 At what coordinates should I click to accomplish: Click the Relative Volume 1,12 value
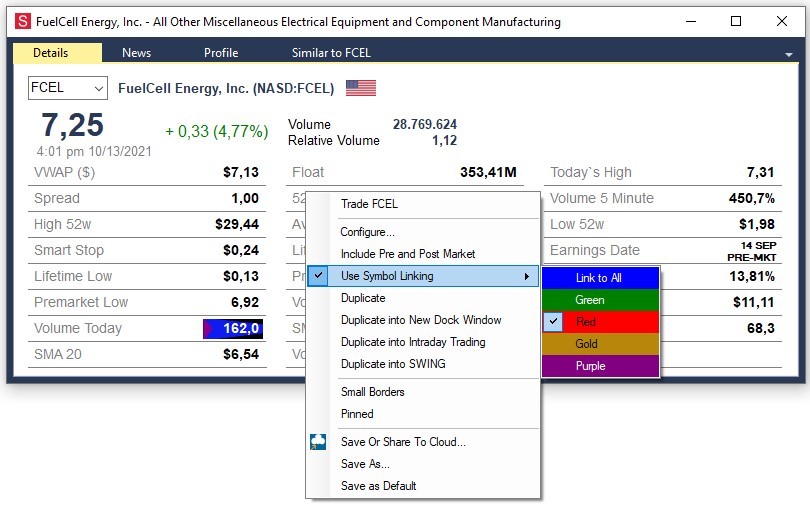coord(444,141)
